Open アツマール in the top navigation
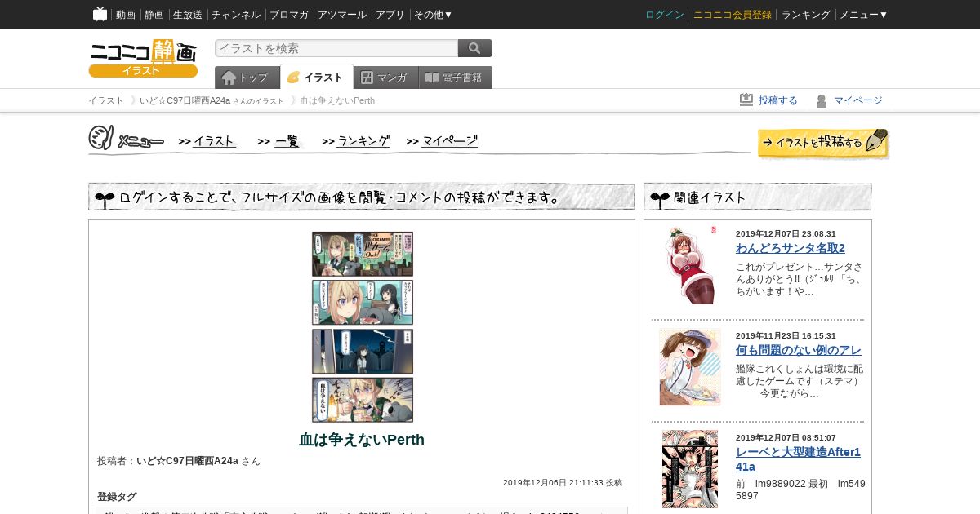This screenshot has height=514, width=980. (342, 15)
